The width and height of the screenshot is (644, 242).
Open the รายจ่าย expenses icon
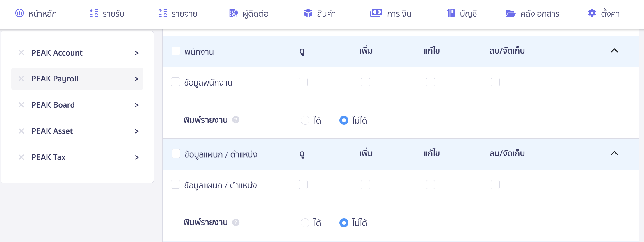pyautogui.click(x=163, y=13)
